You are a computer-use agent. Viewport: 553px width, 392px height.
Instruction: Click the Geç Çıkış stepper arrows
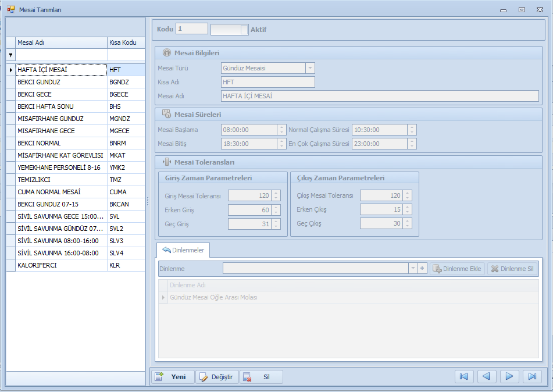click(x=408, y=223)
